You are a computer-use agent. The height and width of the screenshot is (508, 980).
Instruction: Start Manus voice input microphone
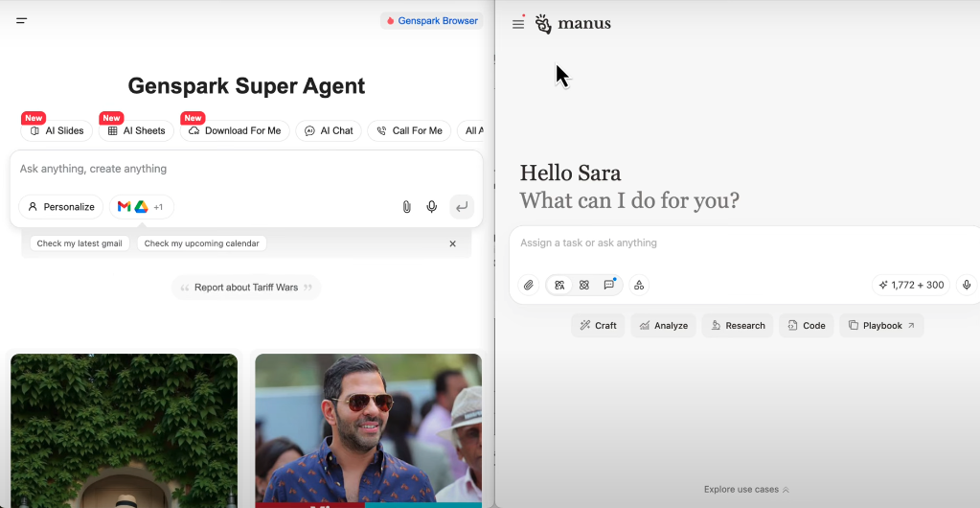pos(967,285)
